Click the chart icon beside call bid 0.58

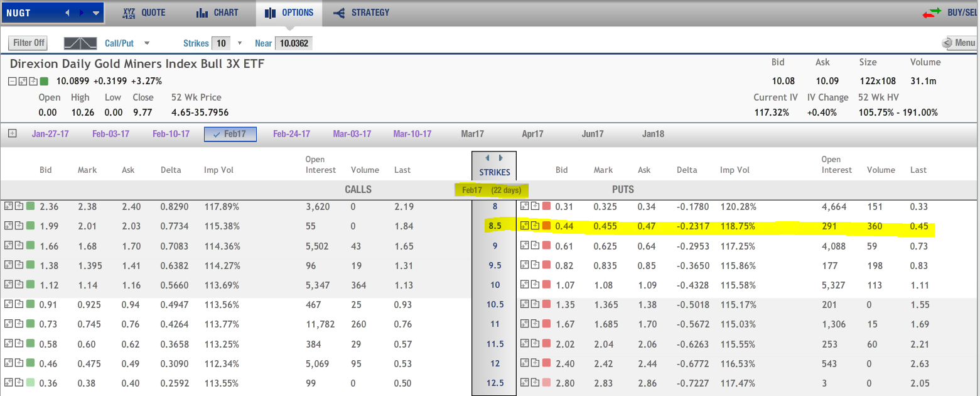[x=8, y=344]
